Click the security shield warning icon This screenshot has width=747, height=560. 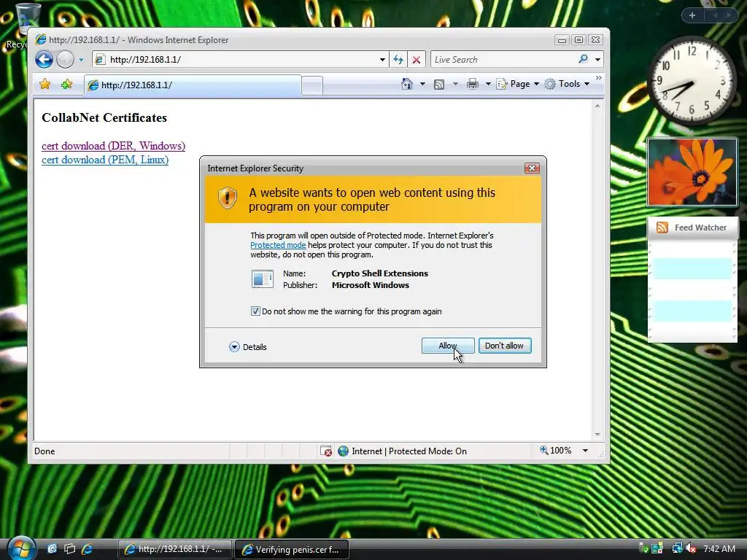(228, 198)
